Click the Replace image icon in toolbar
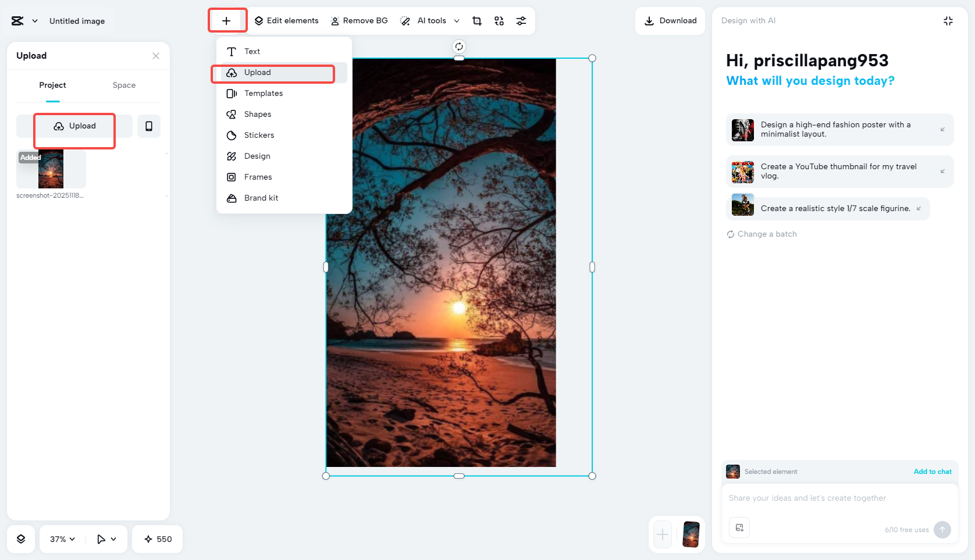 click(499, 20)
